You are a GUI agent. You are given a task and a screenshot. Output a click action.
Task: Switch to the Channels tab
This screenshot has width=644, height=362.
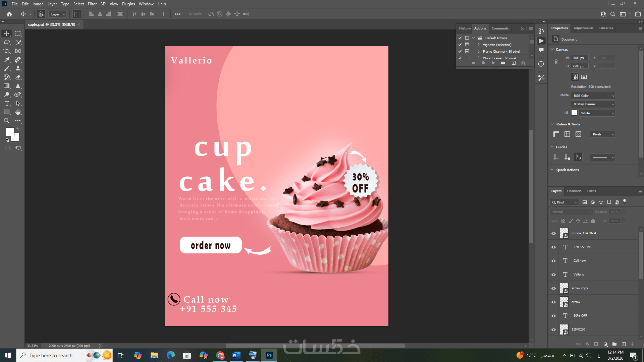[574, 191]
